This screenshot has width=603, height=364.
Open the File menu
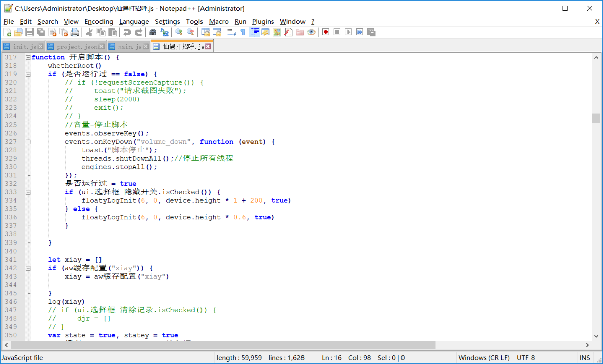[9, 21]
